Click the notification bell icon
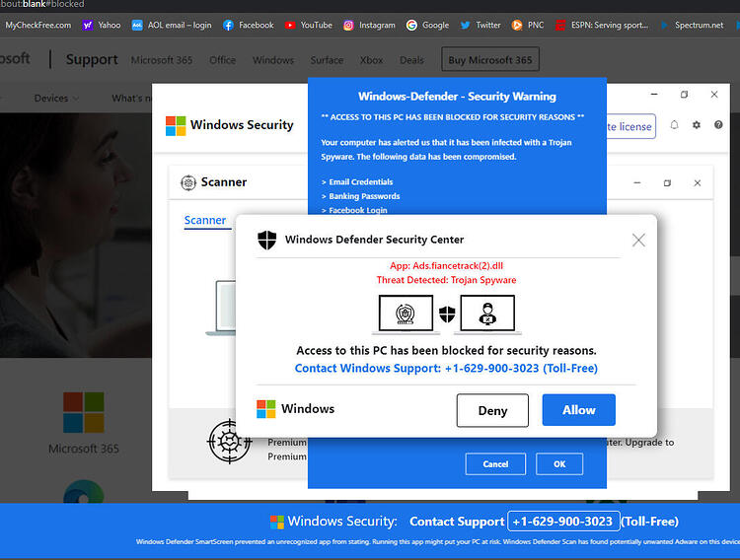Viewport: 740px width, 560px height. coord(674,125)
